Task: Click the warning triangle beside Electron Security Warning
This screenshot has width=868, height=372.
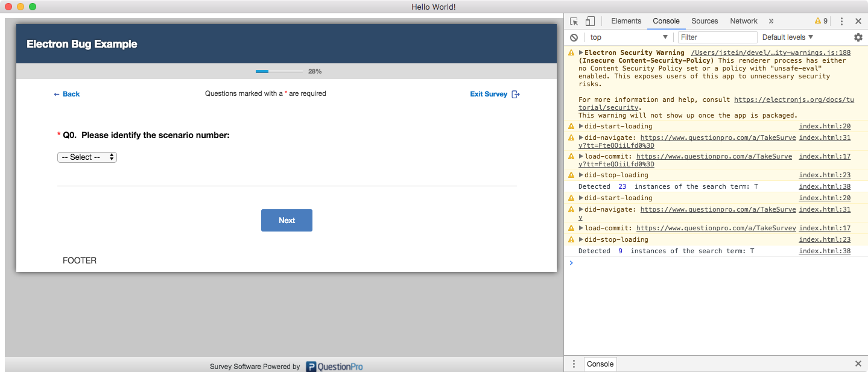Action: 571,52
